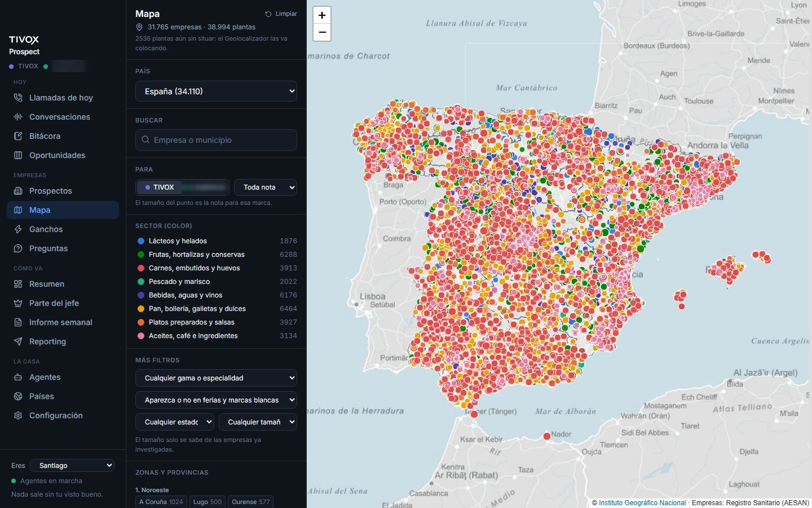Open Llamadas de hoy phone icon
Viewport: 812px width, 508px height.
18,98
